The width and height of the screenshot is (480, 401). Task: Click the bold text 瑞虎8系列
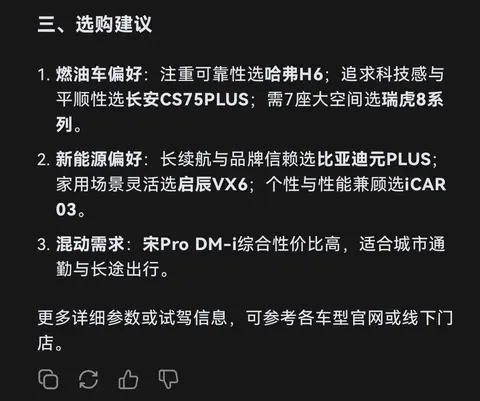[412, 99]
